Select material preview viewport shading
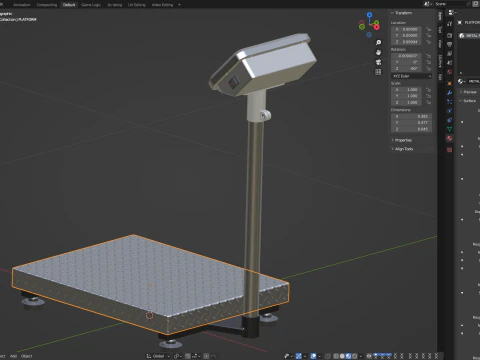The height and width of the screenshot is (360, 480). [x=349, y=356]
